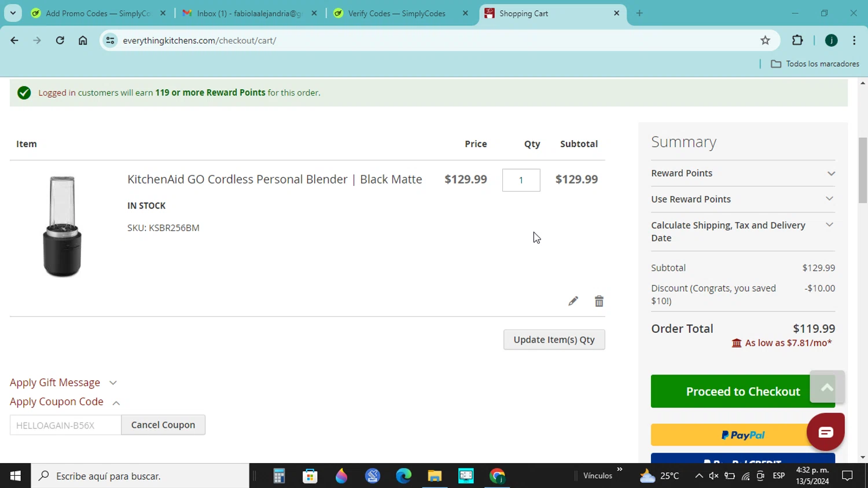
Task: Switch the ESP input language indicator
Action: (x=779, y=476)
